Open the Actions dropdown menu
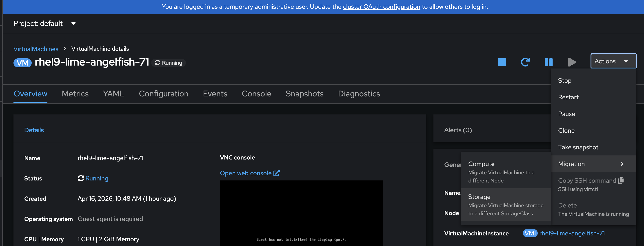This screenshot has width=644, height=246. point(613,61)
